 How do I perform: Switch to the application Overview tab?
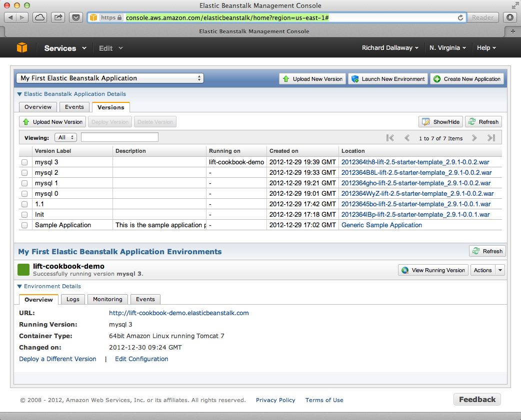[x=38, y=107]
